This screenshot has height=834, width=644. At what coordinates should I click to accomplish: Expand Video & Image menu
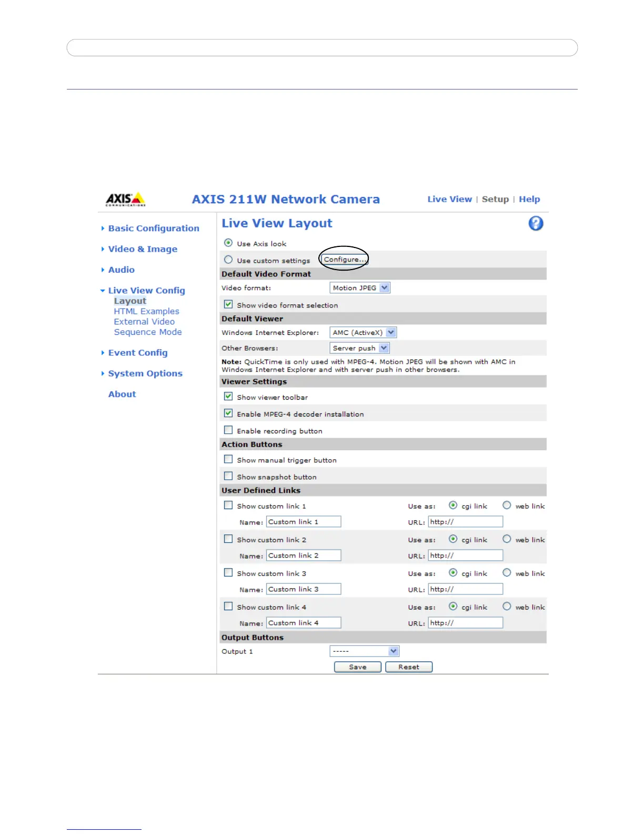pos(143,249)
